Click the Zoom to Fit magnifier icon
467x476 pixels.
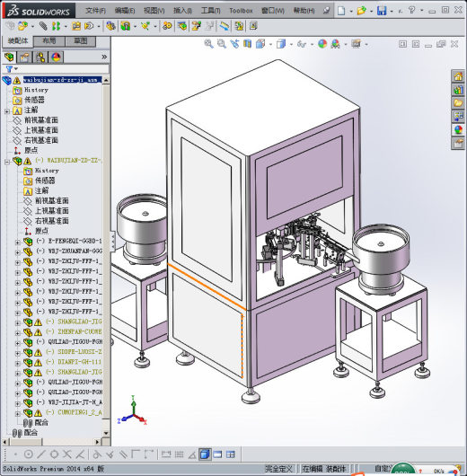click(x=208, y=44)
